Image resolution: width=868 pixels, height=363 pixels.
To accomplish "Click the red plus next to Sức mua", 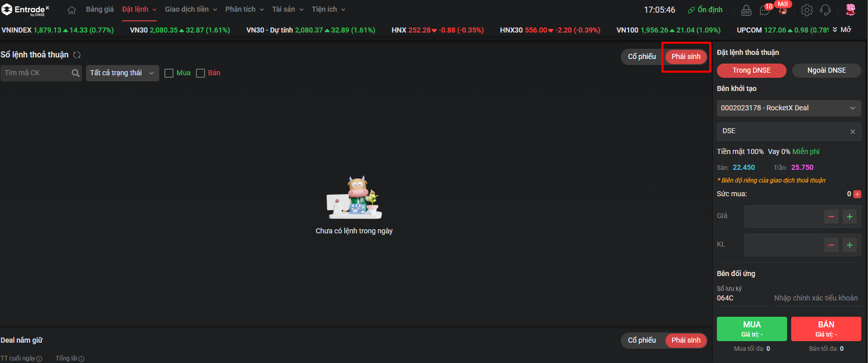I will 857,194.
